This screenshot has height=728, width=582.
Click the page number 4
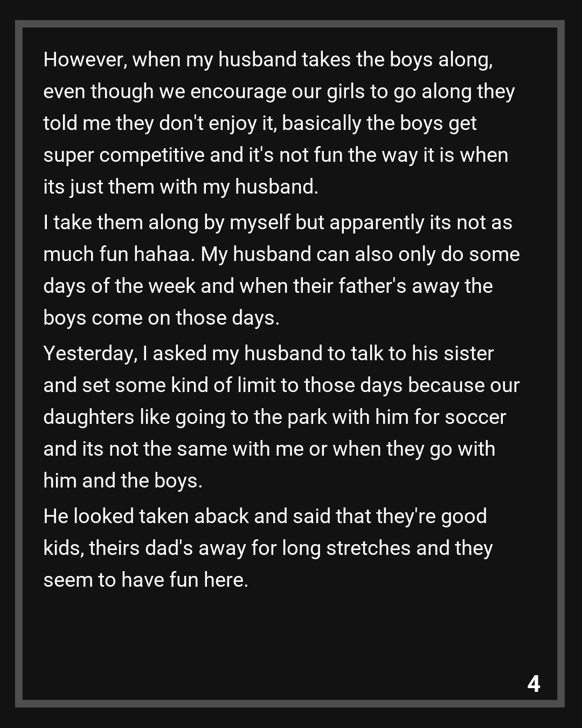(533, 684)
